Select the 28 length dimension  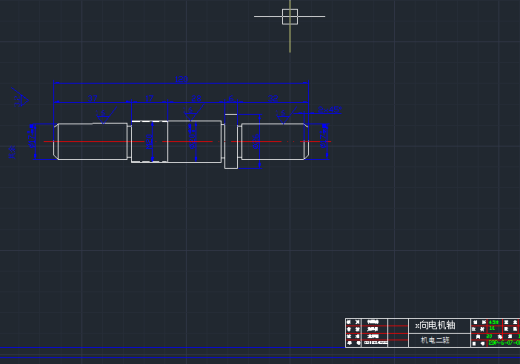coord(196,98)
